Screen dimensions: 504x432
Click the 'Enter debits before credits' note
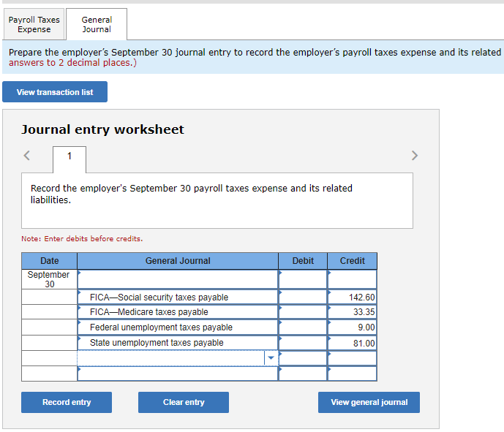coord(82,238)
